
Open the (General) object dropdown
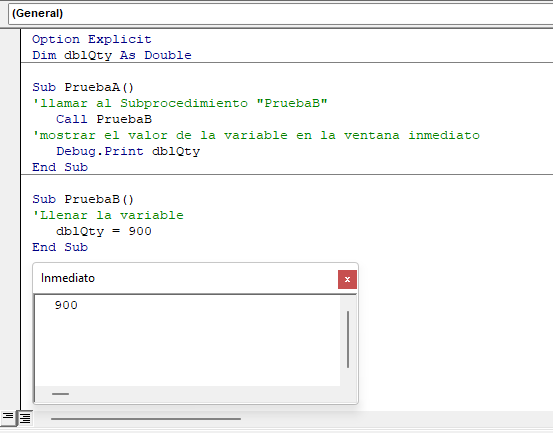280,13
